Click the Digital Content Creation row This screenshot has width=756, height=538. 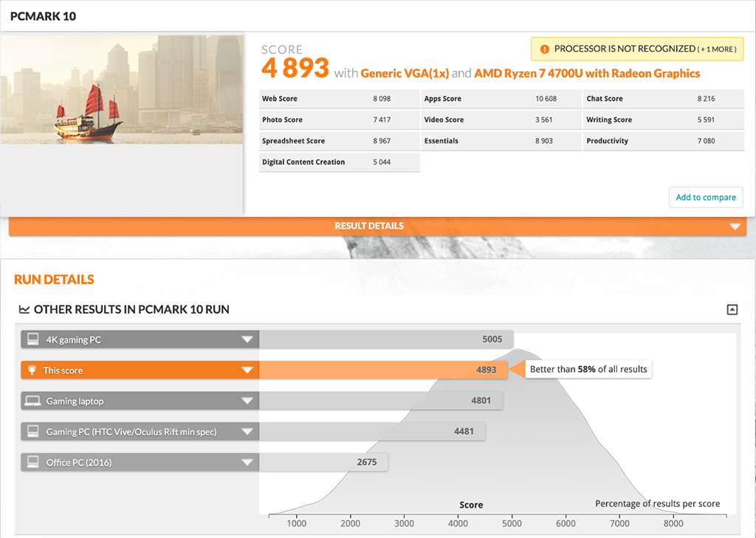pos(340,162)
